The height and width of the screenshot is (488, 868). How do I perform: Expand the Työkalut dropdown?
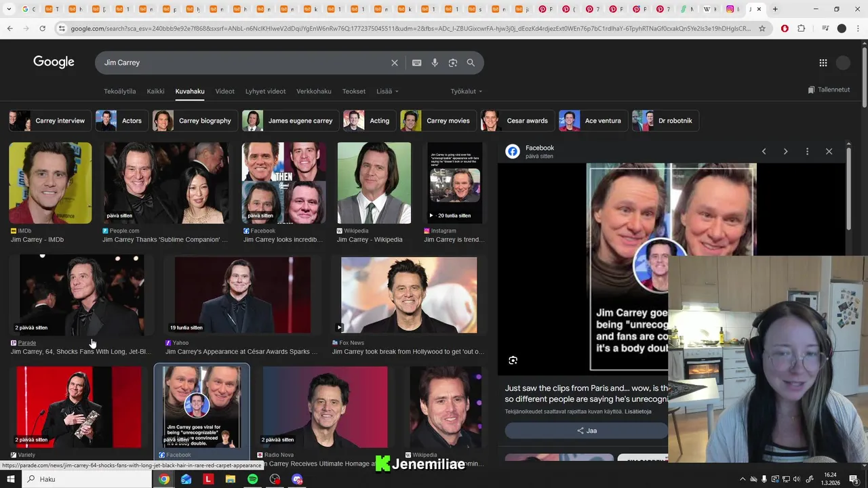tap(467, 91)
